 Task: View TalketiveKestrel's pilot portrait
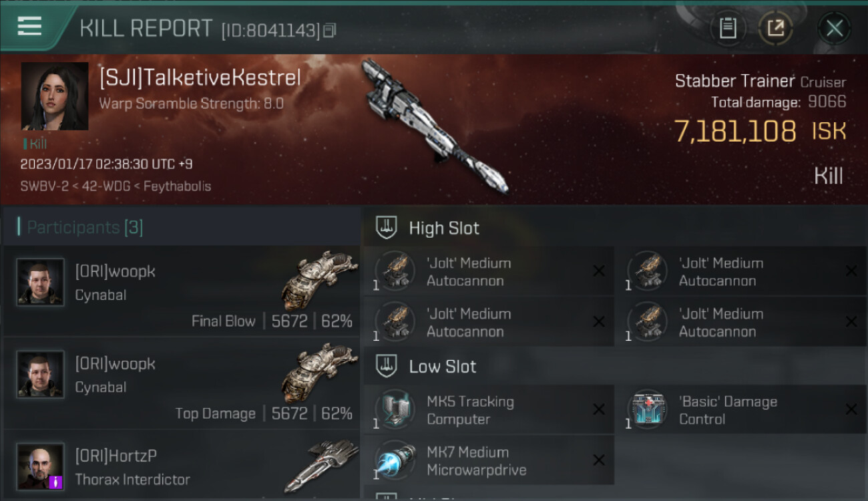55,96
